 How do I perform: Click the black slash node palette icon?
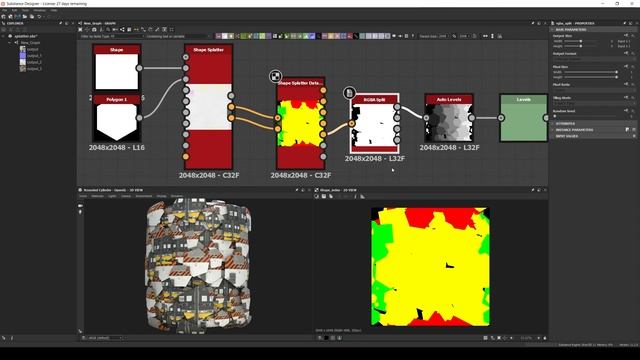click(x=356, y=36)
